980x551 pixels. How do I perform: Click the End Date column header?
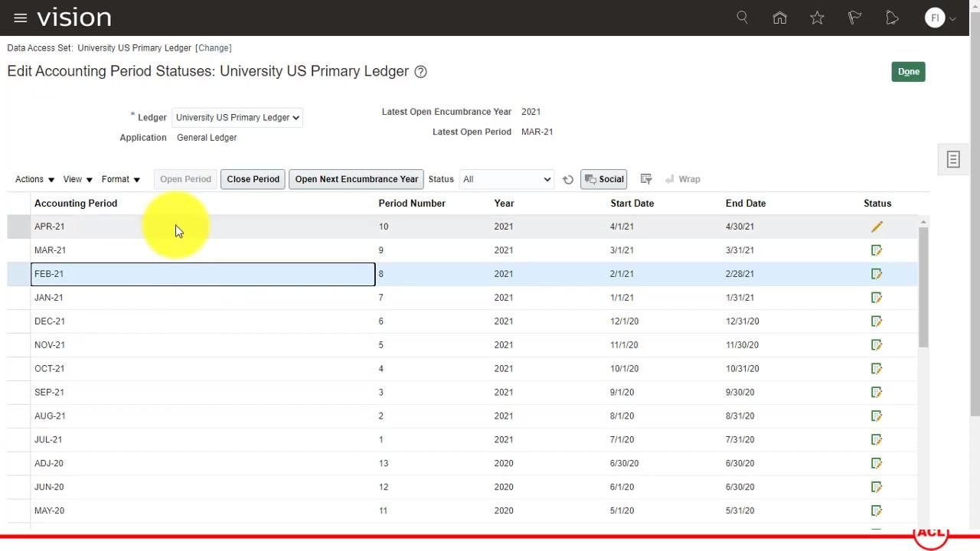tap(746, 204)
